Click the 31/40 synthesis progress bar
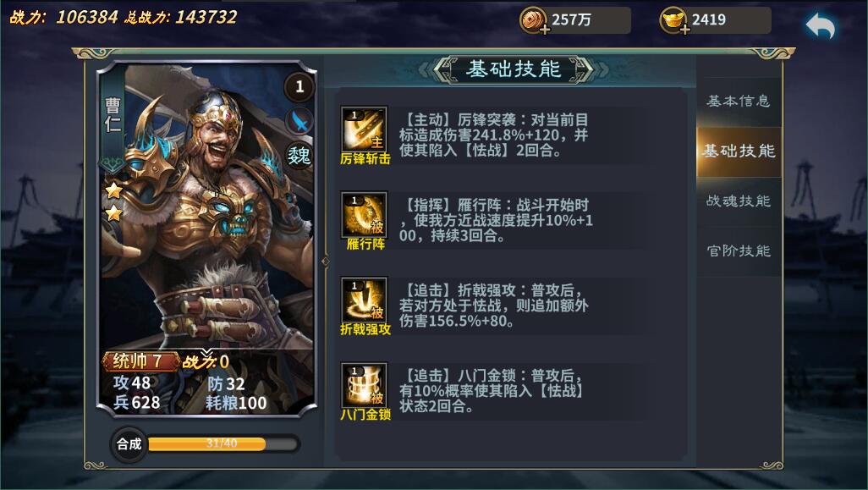 (x=222, y=443)
